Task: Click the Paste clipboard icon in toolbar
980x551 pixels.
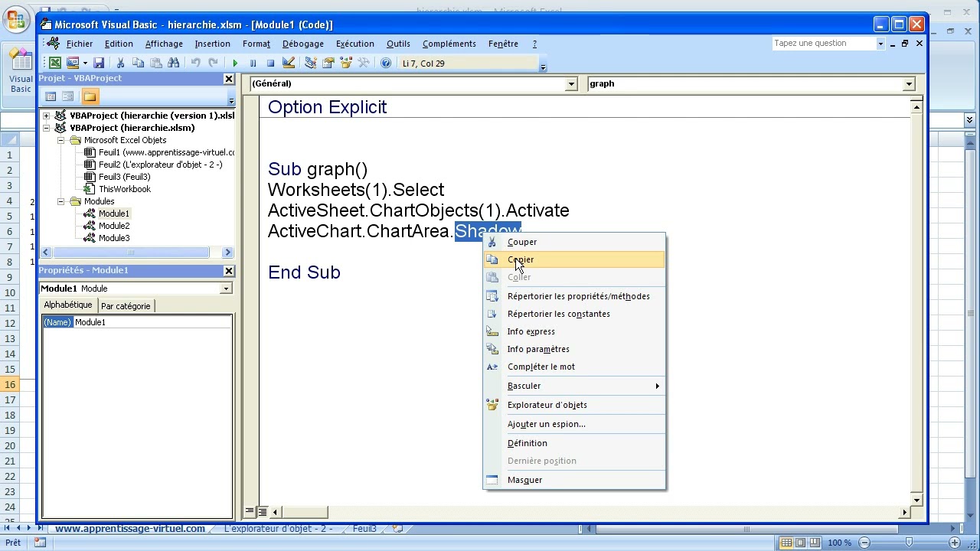Action: [156, 63]
